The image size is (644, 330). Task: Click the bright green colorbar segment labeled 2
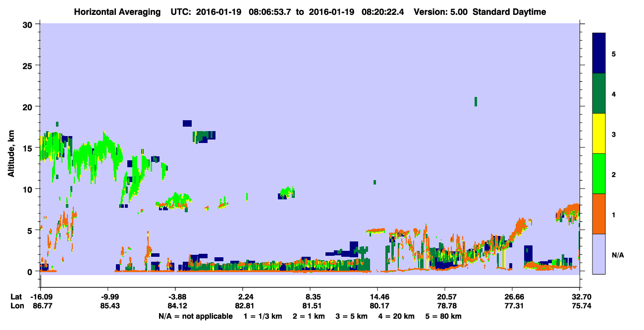(x=599, y=174)
